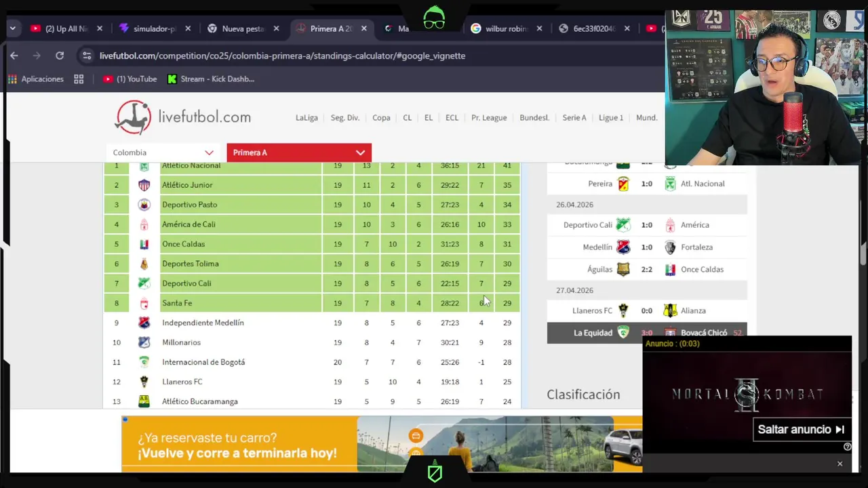The height and width of the screenshot is (488, 868).
Task: Click the Independiente Medellín crest in the standings
Action: pyautogui.click(x=144, y=323)
